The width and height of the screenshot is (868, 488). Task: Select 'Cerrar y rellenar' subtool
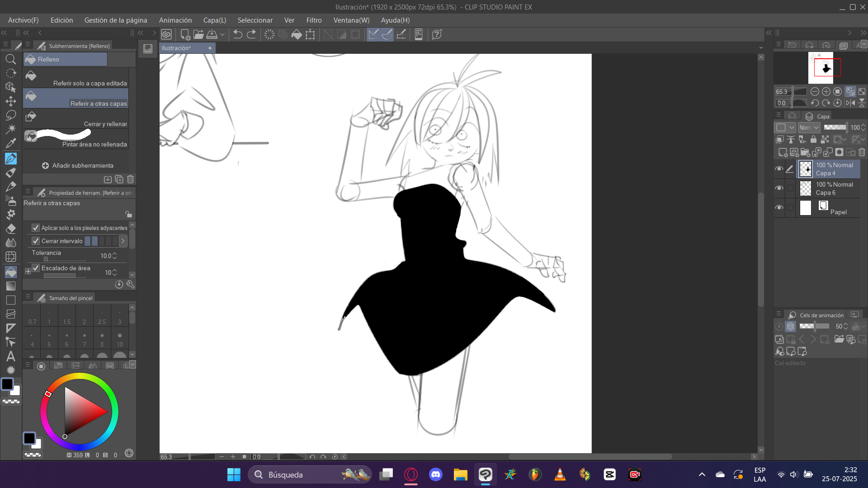pos(76,118)
